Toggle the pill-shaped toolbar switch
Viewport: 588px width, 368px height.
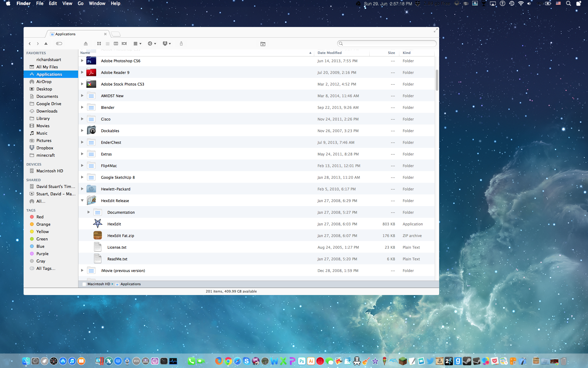[x=59, y=44]
